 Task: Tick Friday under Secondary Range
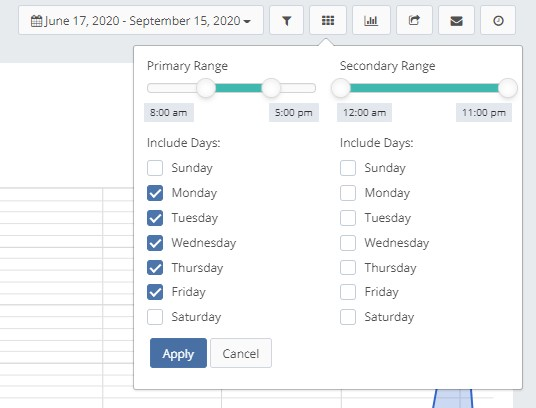tap(348, 292)
